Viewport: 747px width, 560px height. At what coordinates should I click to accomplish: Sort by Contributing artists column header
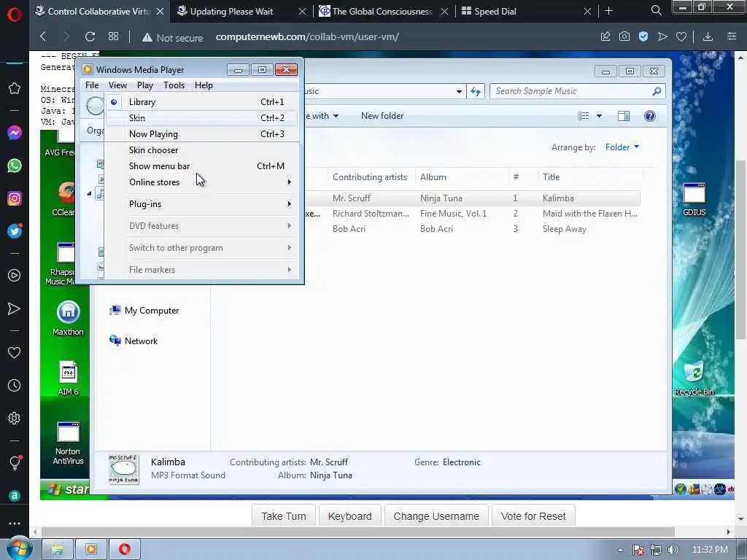pos(371,176)
